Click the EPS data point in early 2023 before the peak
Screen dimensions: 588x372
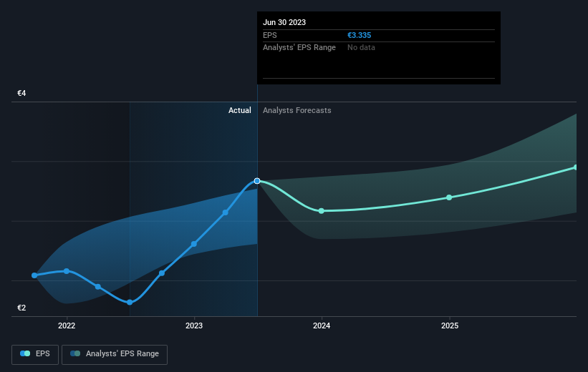tap(226, 212)
